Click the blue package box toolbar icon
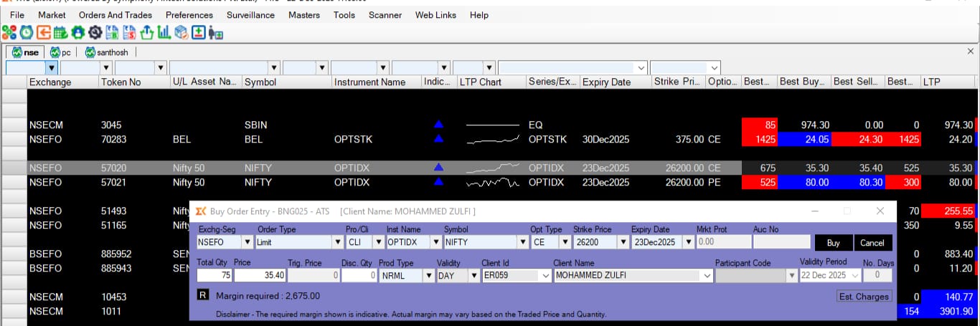This screenshot has width=980, height=326. tap(182, 32)
